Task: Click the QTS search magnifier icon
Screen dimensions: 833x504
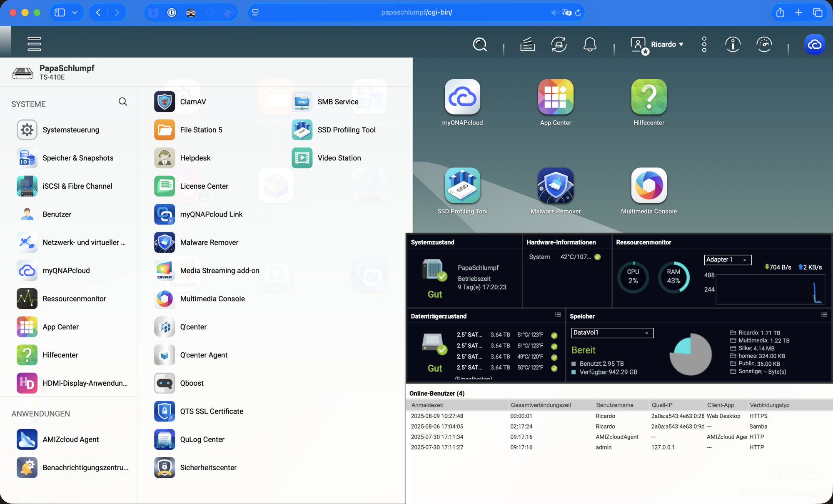Action: pyautogui.click(x=480, y=44)
